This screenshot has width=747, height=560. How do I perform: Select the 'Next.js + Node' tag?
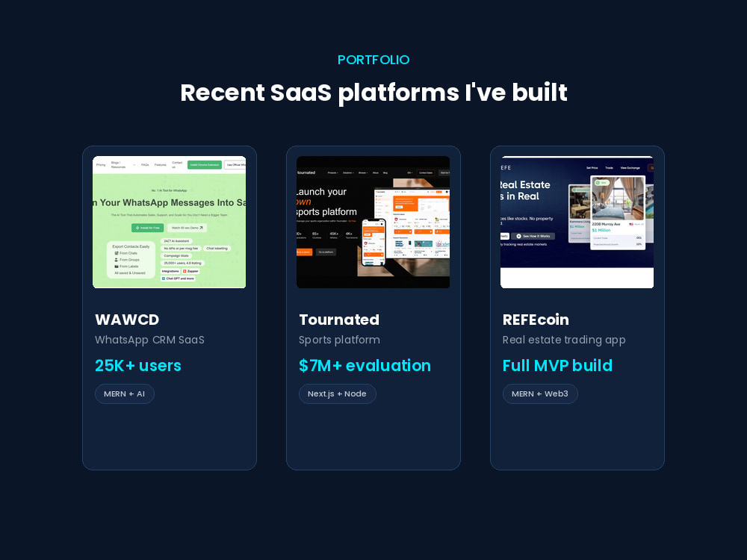pos(338,393)
